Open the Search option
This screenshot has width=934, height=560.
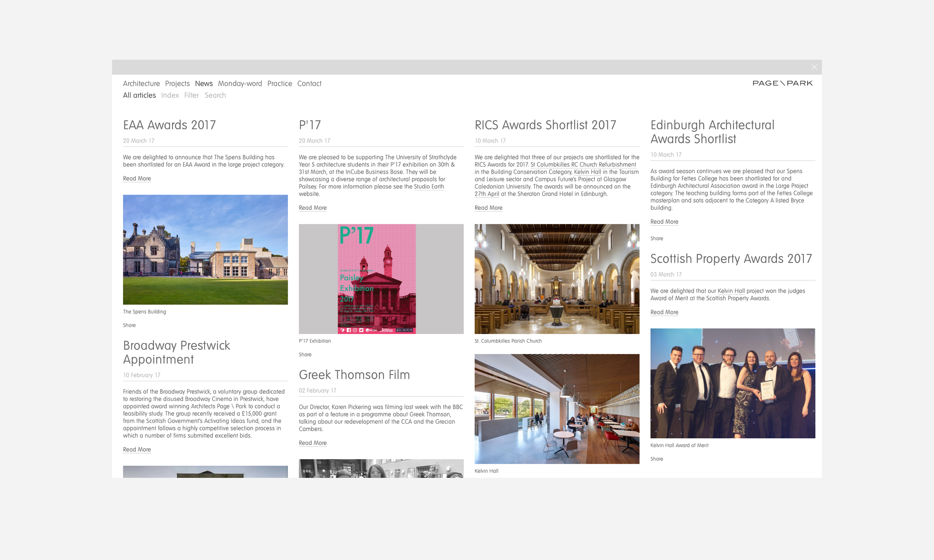pos(215,95)
